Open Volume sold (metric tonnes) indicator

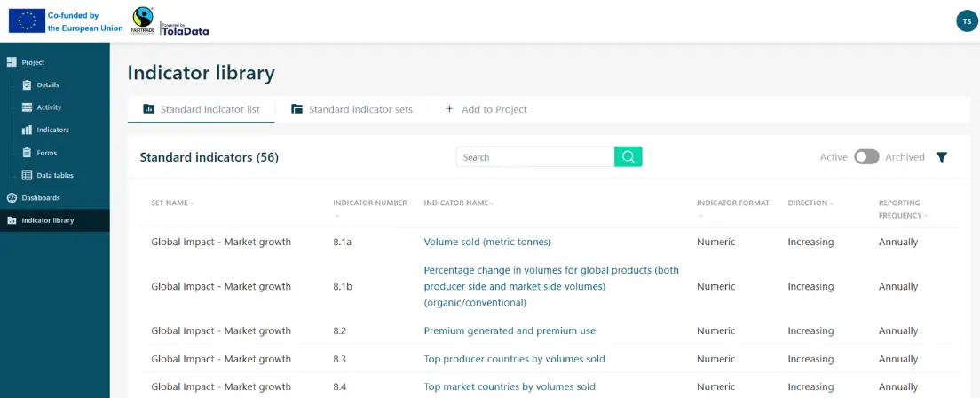487,242
